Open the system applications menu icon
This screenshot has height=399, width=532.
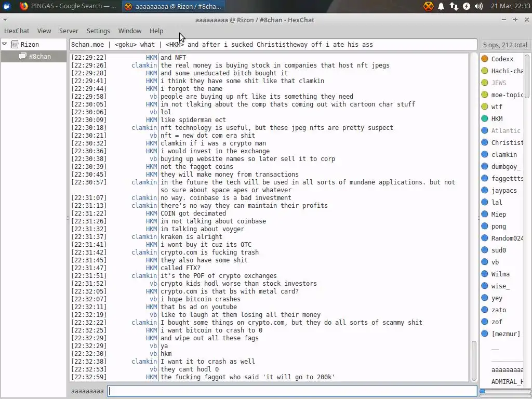click(x=7, y=6)
